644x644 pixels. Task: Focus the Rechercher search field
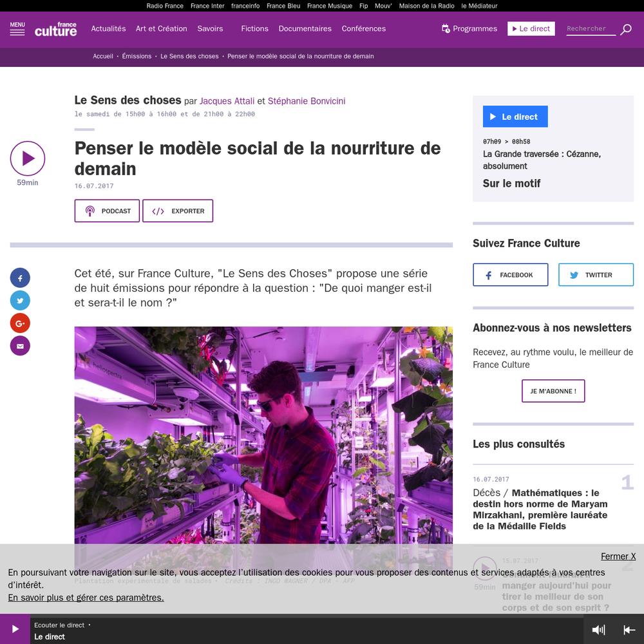[591, 29]
